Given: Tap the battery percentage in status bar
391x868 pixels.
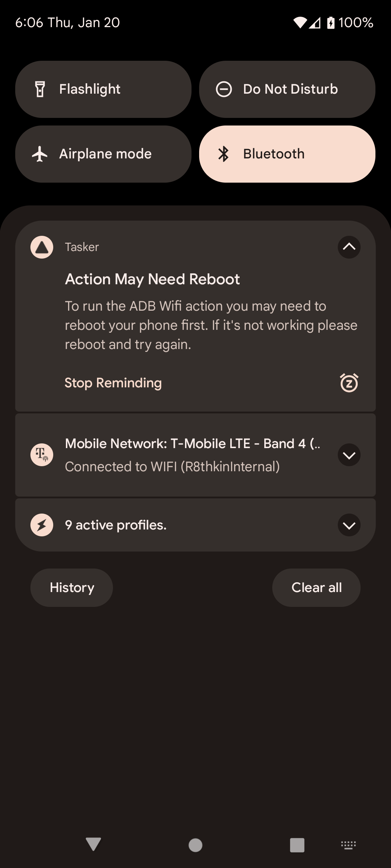Looking at the screenshot, I should tap(356, 23).
